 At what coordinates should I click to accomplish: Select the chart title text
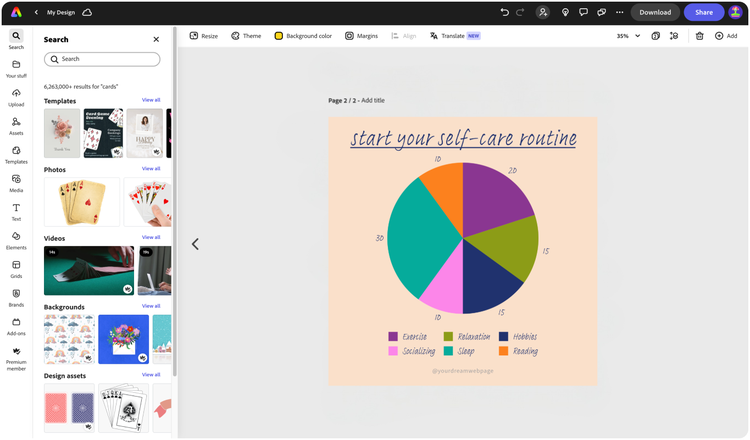(x=463, y=139)
